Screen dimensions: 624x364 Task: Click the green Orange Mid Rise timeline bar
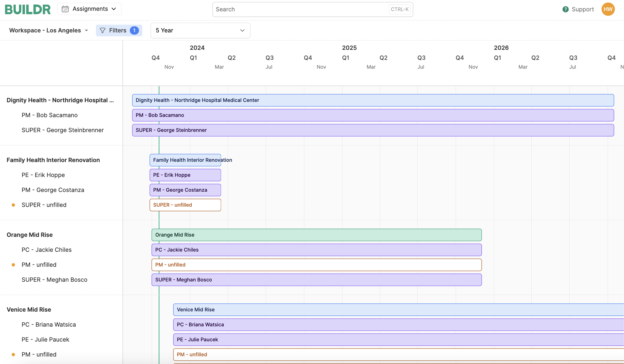pos(317,235)
